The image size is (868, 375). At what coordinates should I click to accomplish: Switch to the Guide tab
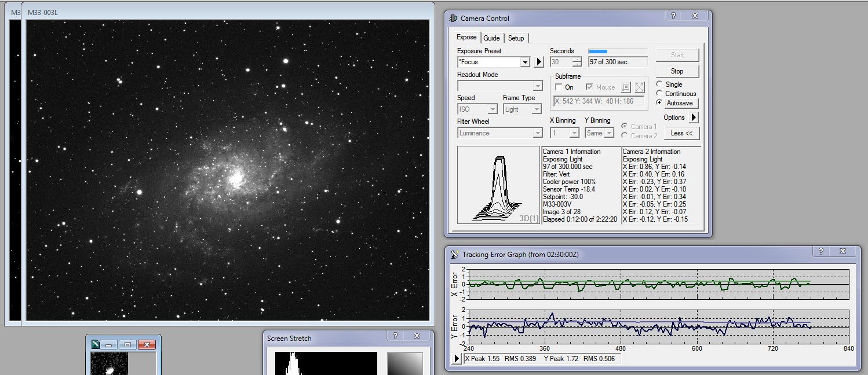(491, 38)
